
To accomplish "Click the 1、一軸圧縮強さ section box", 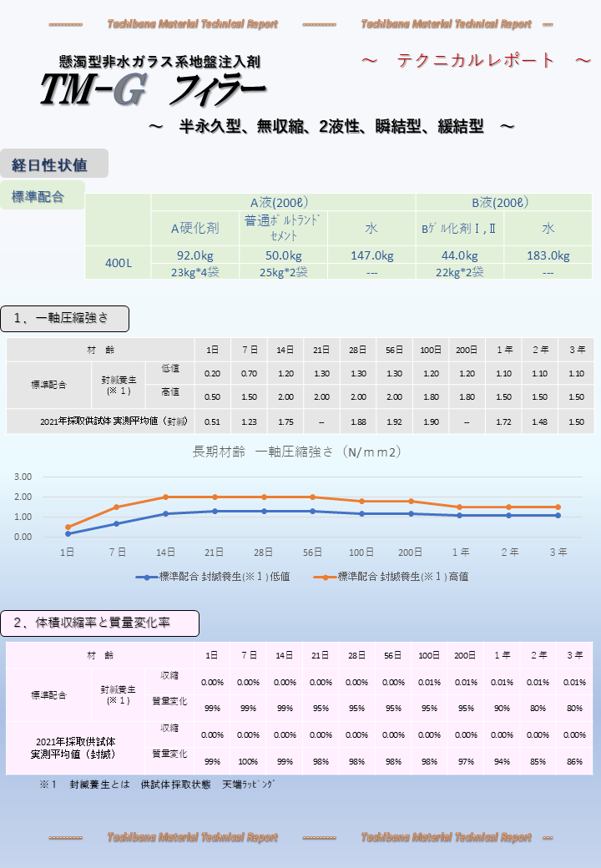I will pos(67,317).
